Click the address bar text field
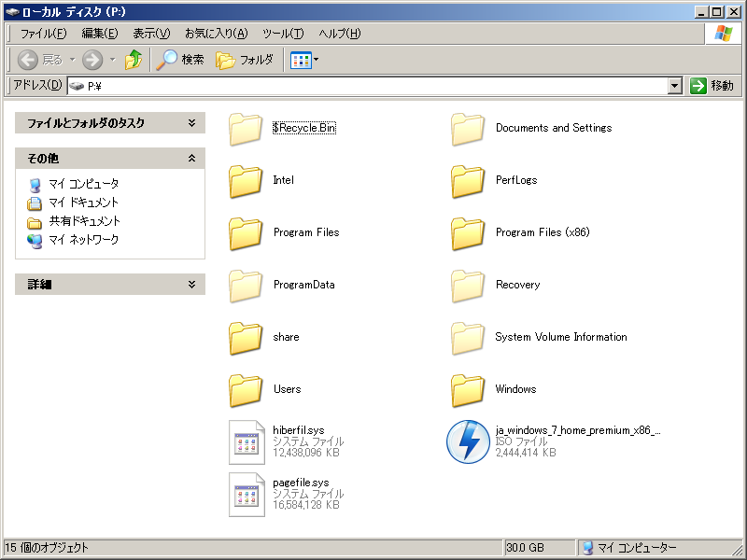Image resolution: width=747 pixels, height=560 pixels. tap(373, 86)
